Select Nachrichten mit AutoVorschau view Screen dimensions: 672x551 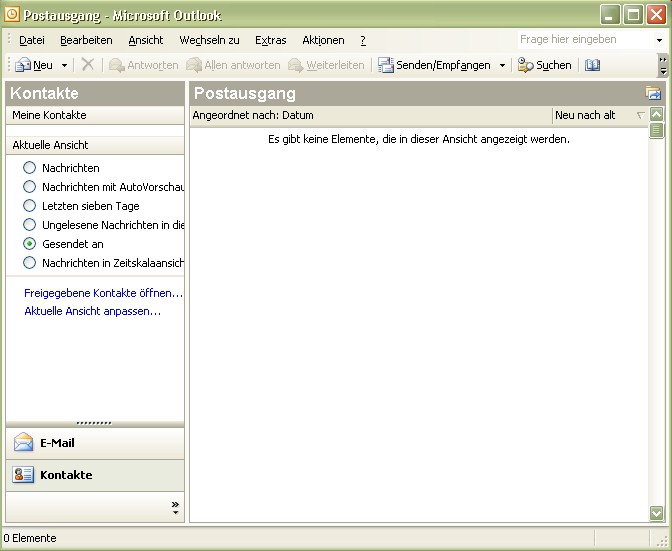point(29,187)
